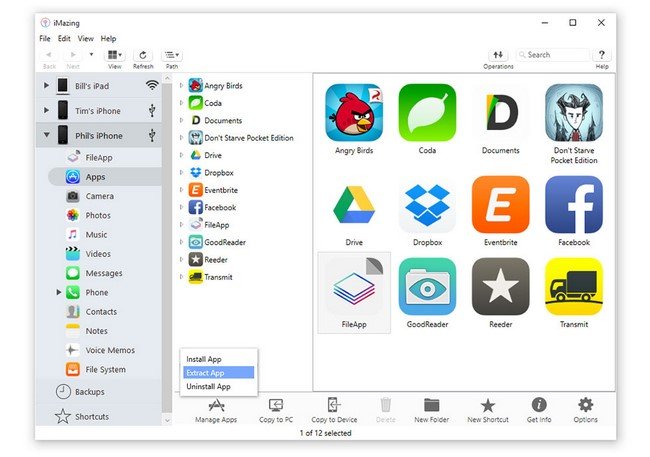Click the New Shortcut star icon
650x457 pixels.
(488, 405)
